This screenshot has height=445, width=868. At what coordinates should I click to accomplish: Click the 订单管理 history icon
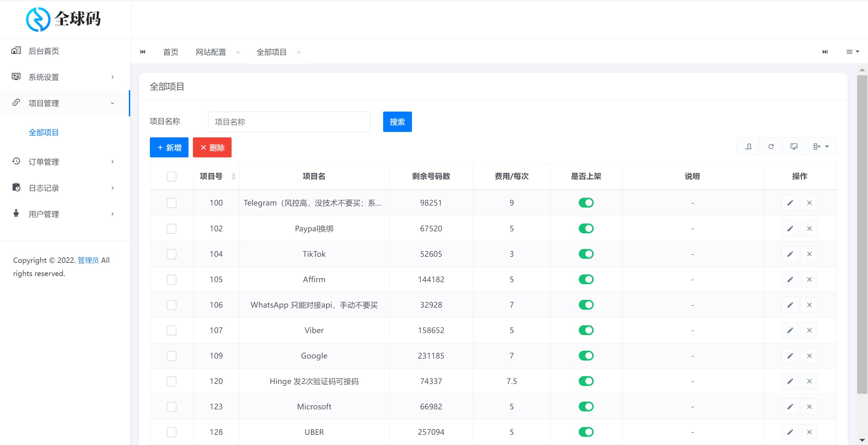(x=16, y=161)
